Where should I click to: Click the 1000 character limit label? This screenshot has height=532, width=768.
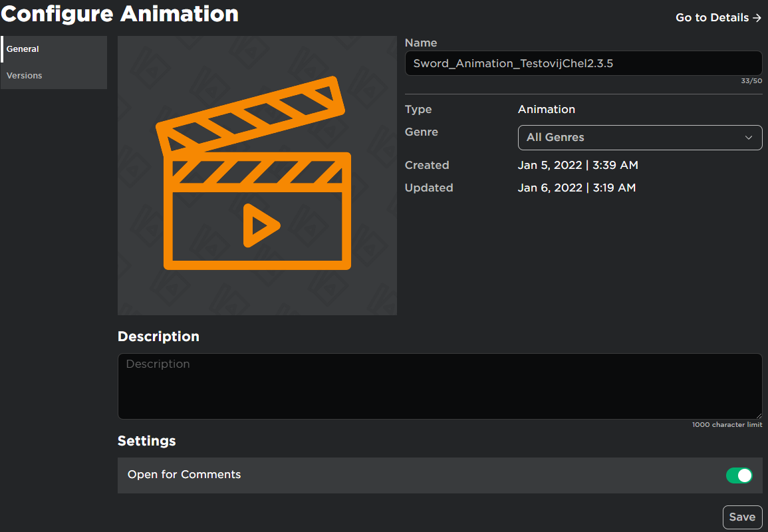727,424
